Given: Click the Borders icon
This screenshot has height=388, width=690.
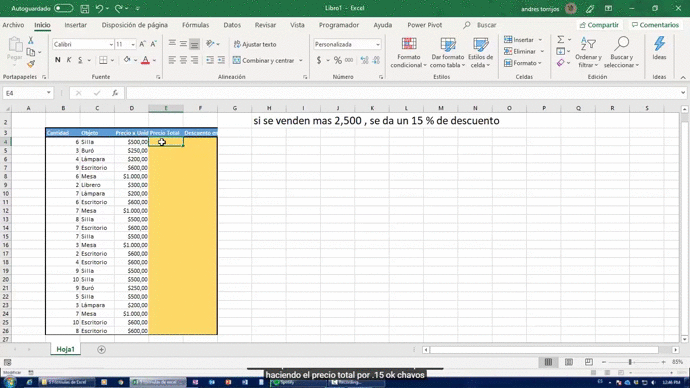Looking at the screenshot, I should pyautogui.click(x=103, y=60).
